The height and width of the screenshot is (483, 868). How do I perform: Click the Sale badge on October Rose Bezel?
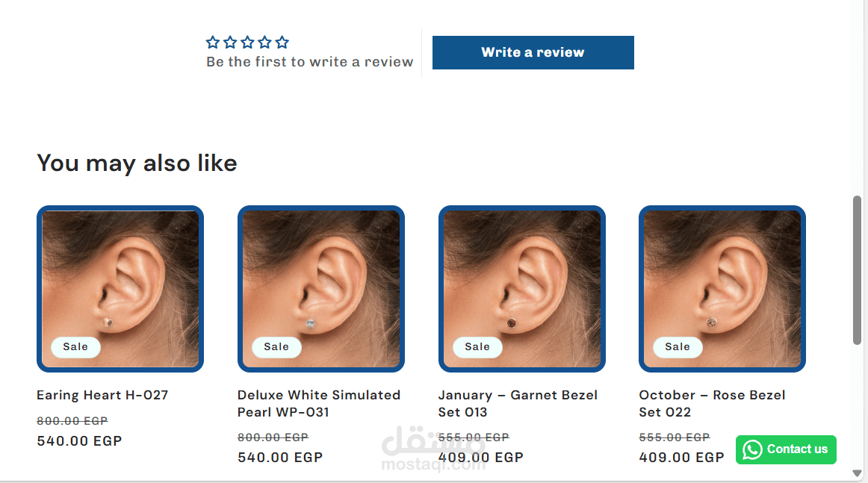coord(678,346)
